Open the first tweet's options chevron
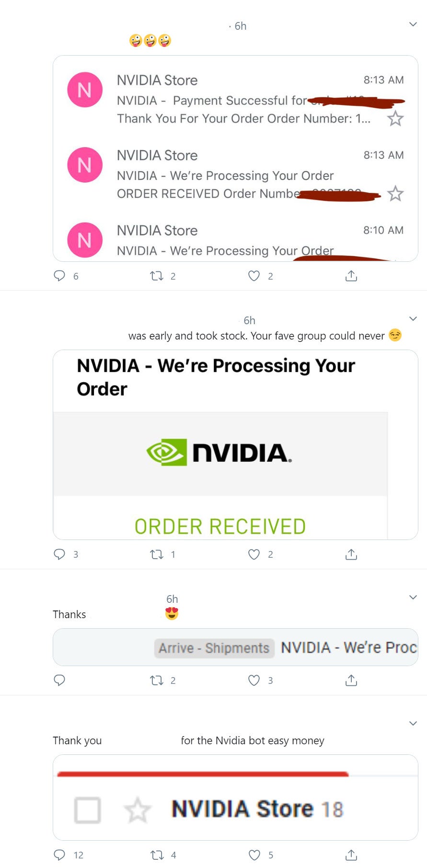Image resolution: width=427 pixels, height=868 pixels. coord(413,24)
